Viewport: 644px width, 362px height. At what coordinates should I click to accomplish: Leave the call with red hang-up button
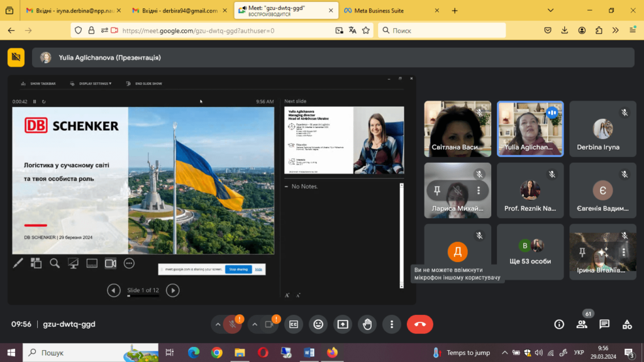(419, 324)
